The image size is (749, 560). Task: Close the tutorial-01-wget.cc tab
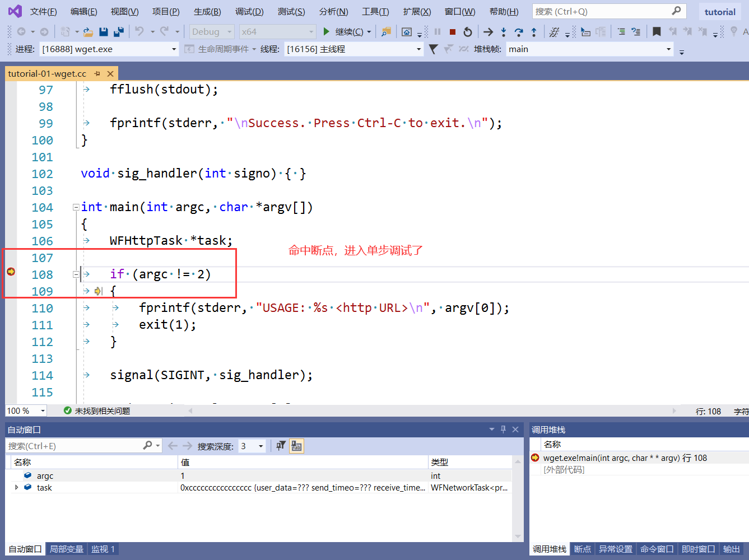tap(110, 73)
